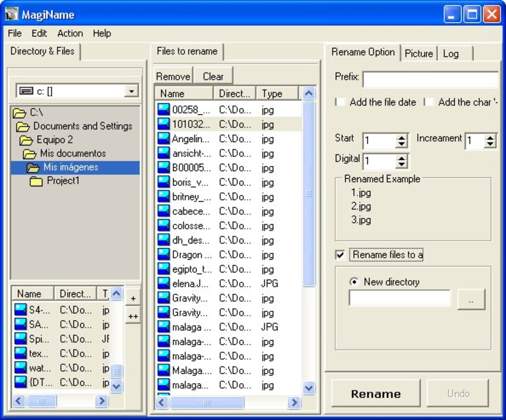
Task: Open the c: drive dropdown
Action: pos(131,91)
